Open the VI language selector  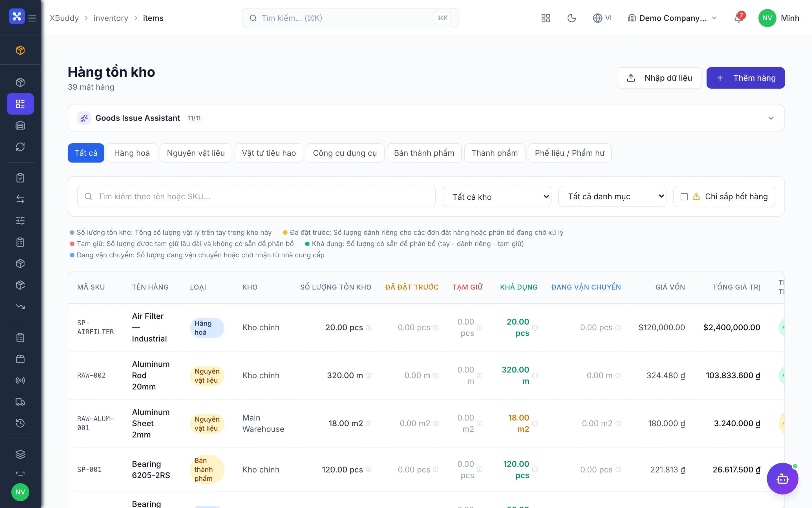pos(602,18)
